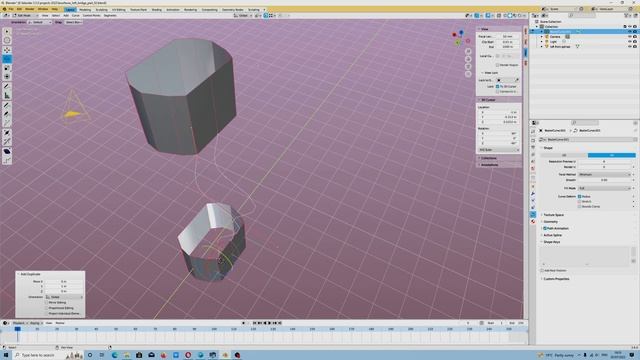Click the Smooth value slider
The image size is (640, 360).
604,180
